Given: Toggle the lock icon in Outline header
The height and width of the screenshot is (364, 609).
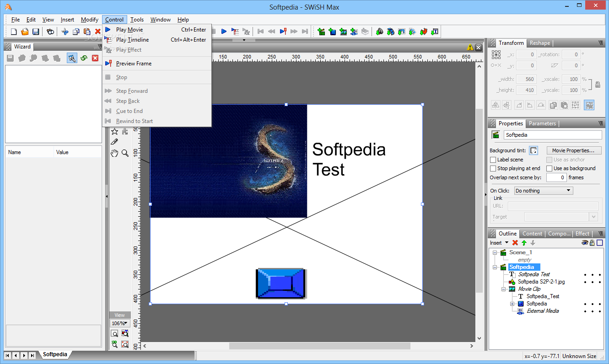Looking at the screenshot, I should pyautogui.click(x=592, y=243).
